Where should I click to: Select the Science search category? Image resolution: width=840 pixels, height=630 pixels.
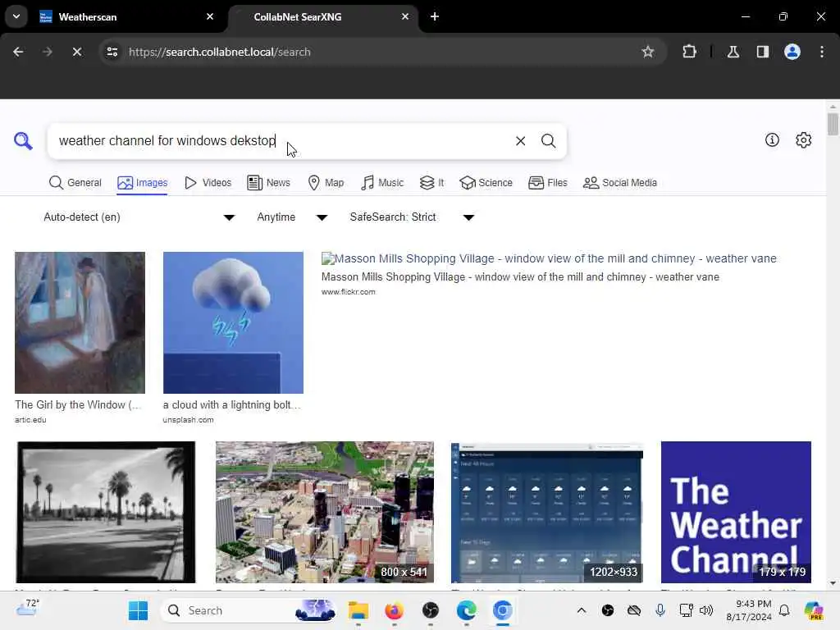(486, 183)
